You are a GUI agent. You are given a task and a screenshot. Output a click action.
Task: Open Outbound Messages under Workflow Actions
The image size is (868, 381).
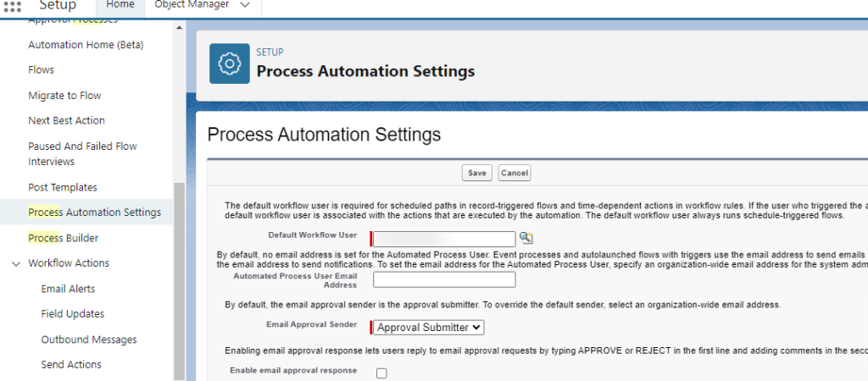[x=89, y=340]
